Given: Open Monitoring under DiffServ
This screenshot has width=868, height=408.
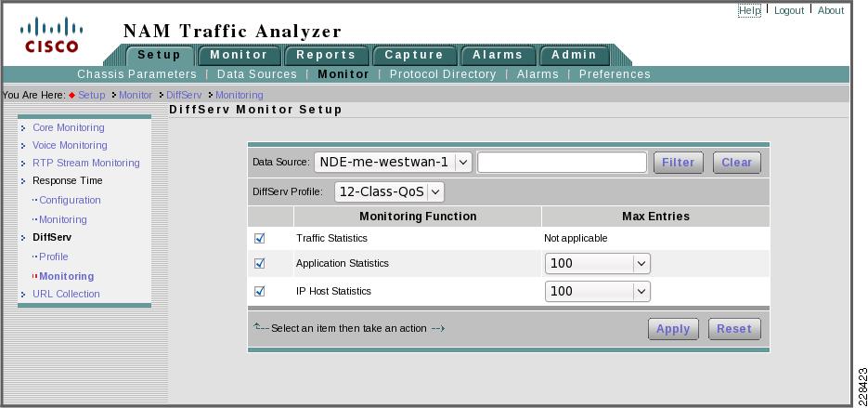Looking at the screenshot, I should [67, 276].
